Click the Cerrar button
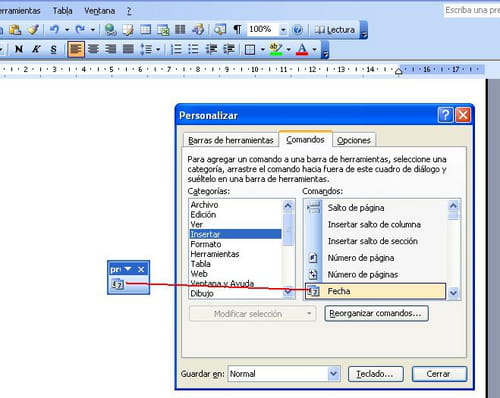 [439, 374]
